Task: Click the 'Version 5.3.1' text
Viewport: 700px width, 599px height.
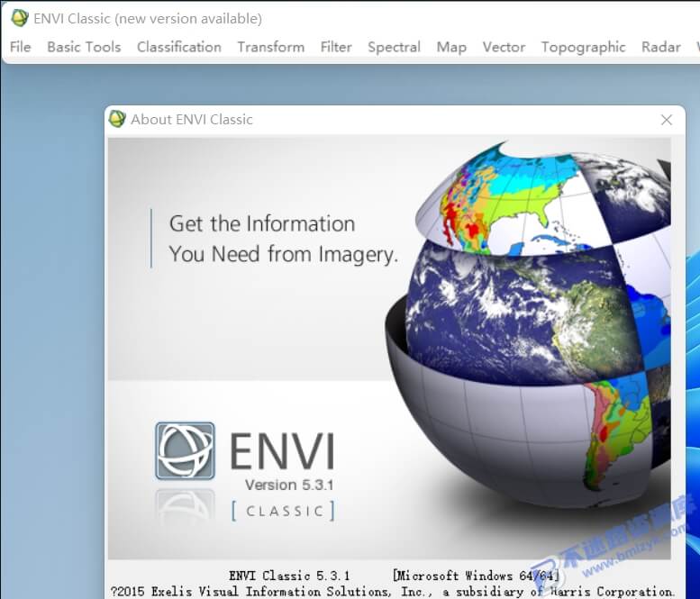Action: click(289, 485)
